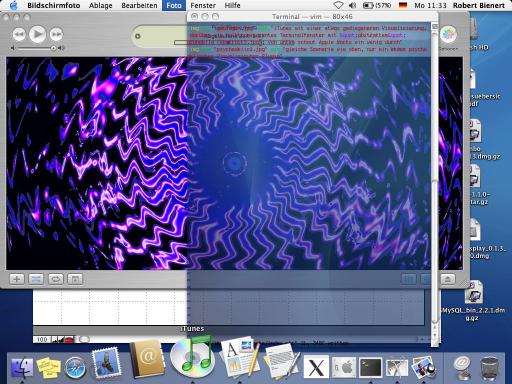The height and width of the screenshot is (384, 512).
Task: Open the Trash in the Dock
Action: click(489, 368)
